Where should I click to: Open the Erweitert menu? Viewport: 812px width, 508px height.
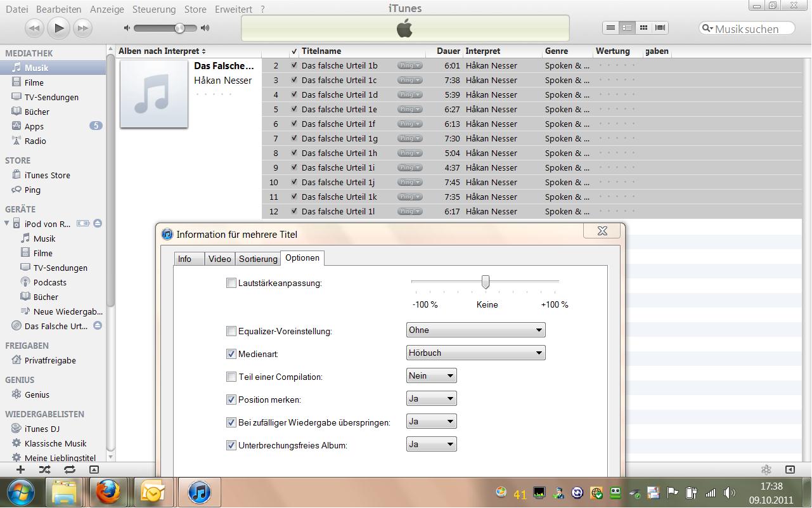[233, 9]
